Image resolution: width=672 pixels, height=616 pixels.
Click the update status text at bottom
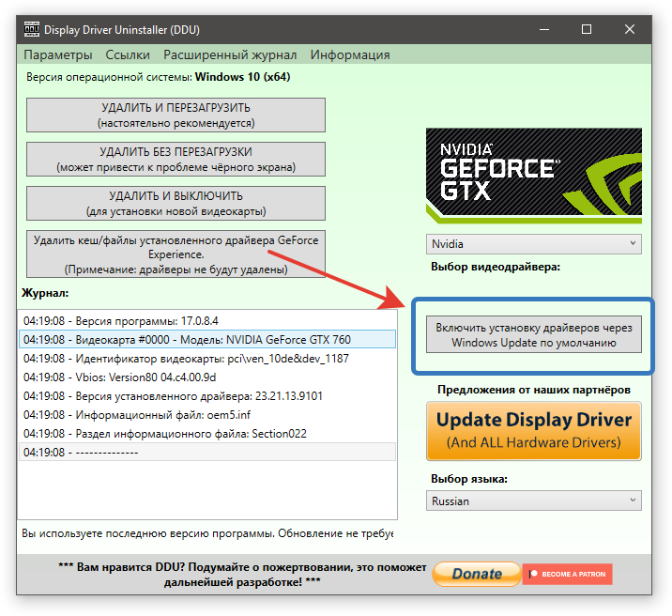pyautogui.click(x=207, y=533)
